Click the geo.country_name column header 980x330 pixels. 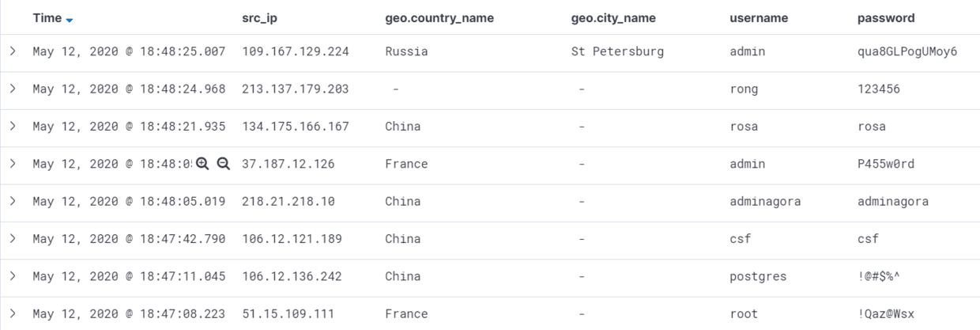pos(439,18)
